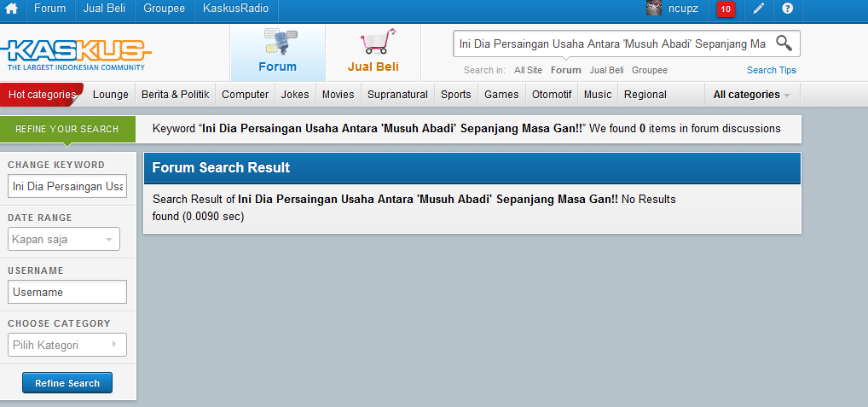The image size is (868, 407).
Task: Open KaskusRadio in top navigation bar
Action: (236, 9)
